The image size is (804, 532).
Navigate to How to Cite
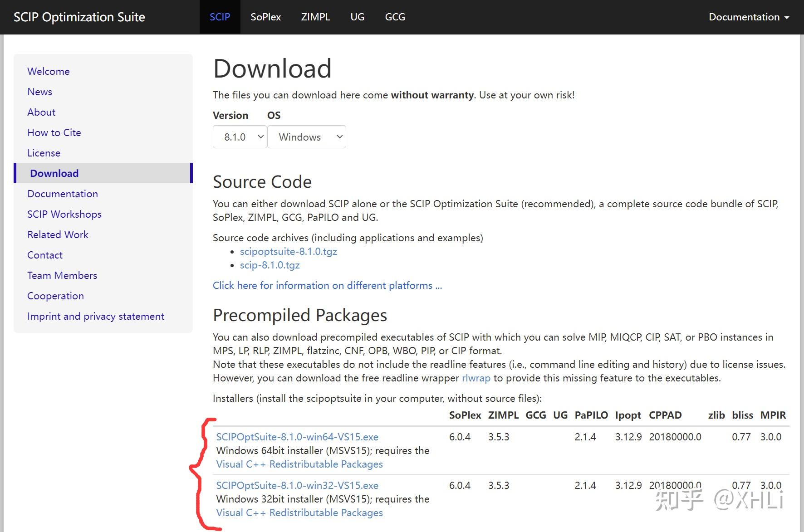click(54, 133)
